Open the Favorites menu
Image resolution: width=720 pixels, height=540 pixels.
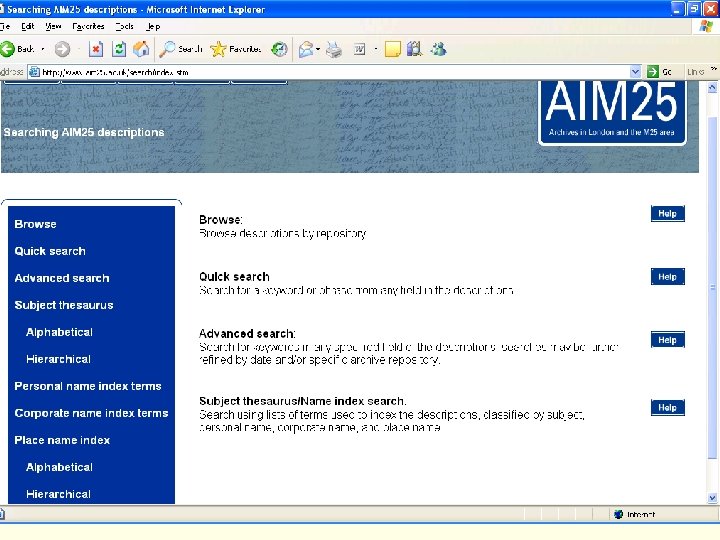coord(88,26)
